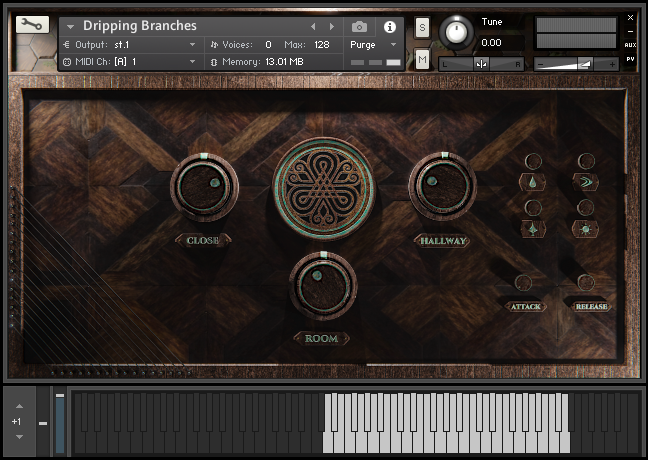Click the +1 octave indicator
Viewport: 648px width, 460px height.
(16, 422)
